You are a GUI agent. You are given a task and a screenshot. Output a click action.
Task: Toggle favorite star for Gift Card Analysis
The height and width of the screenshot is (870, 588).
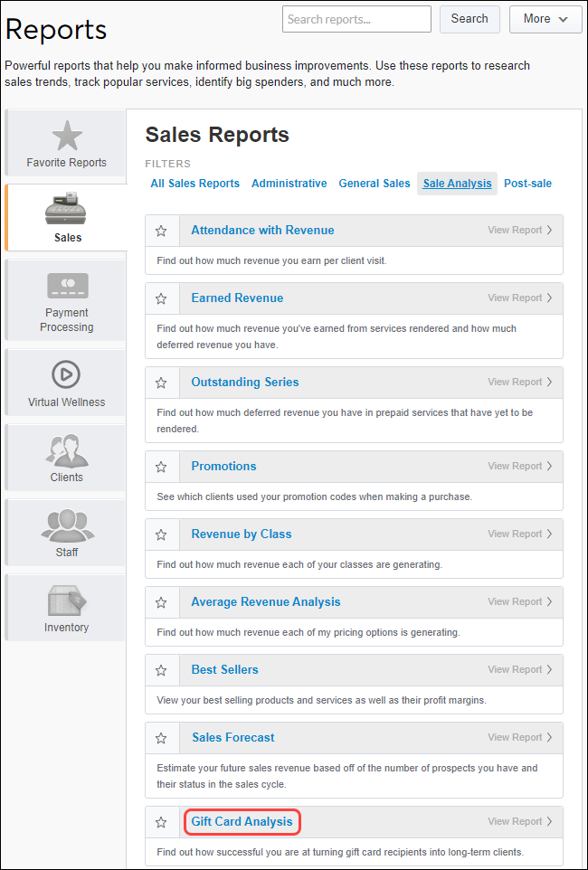(162, 822)
